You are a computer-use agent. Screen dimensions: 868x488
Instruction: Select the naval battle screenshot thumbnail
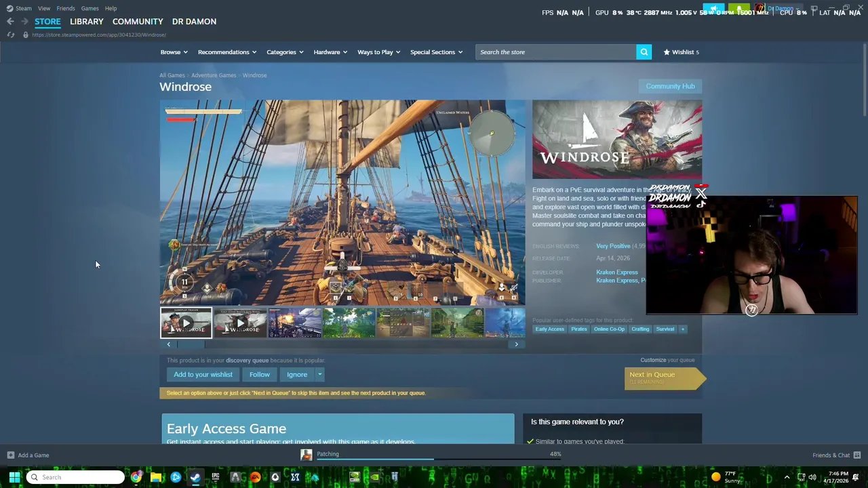[294, 323]
